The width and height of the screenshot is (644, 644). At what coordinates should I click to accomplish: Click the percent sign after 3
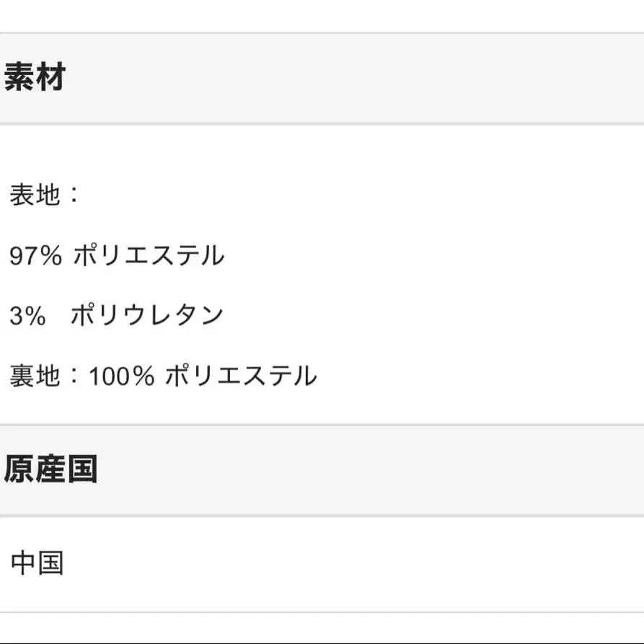[35, 315]
